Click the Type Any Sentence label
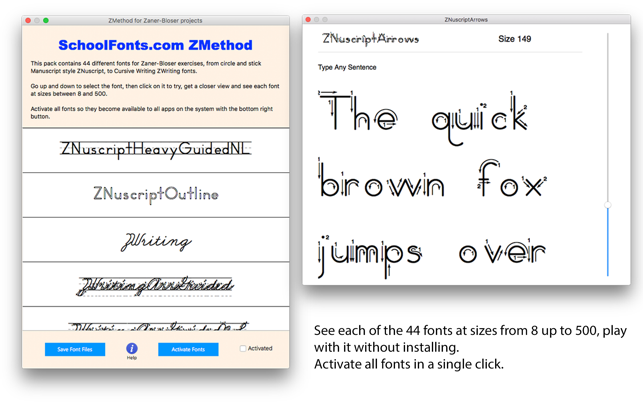Viewport: 643px width, 402px height. click(347, 67)
